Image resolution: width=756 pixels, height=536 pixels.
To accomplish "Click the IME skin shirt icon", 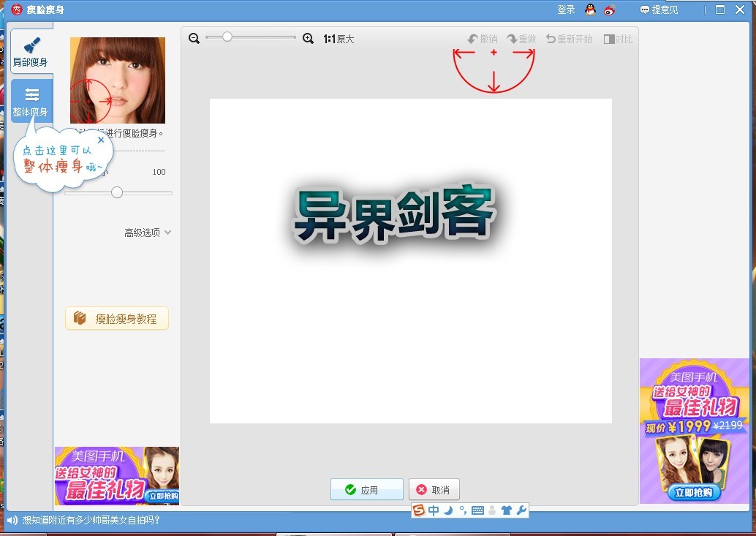I will click(x=506, y=510).
